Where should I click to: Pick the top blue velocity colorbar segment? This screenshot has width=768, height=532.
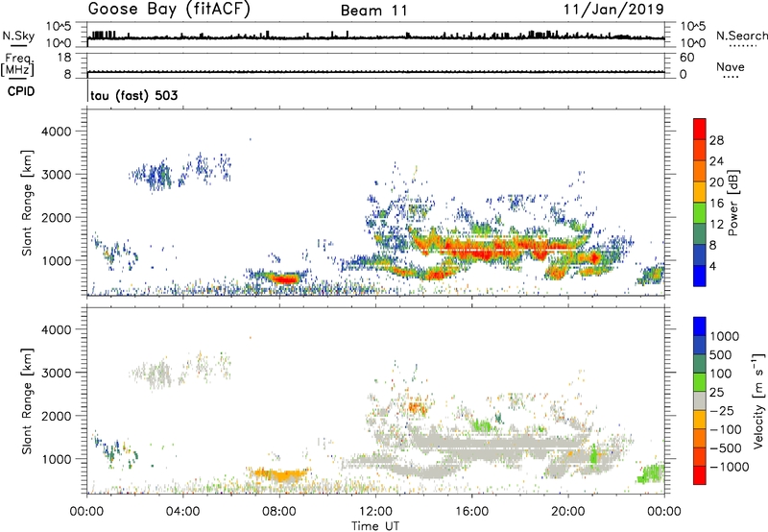pos(700,326)
